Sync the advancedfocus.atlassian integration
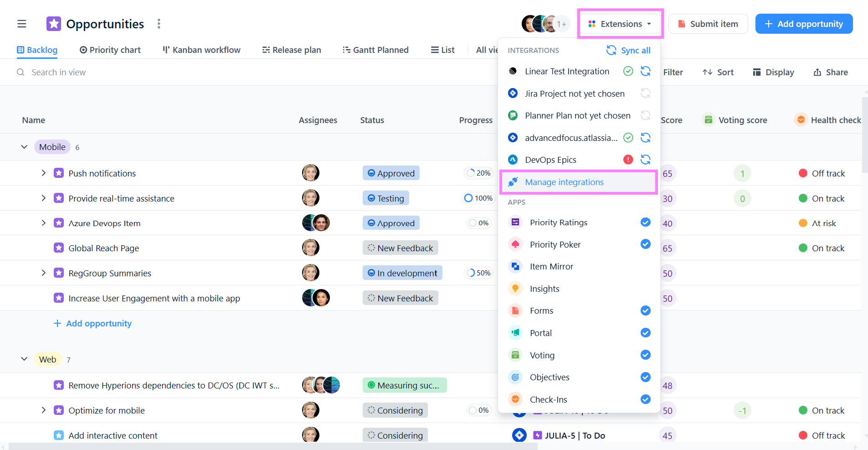 click(646, 138)
